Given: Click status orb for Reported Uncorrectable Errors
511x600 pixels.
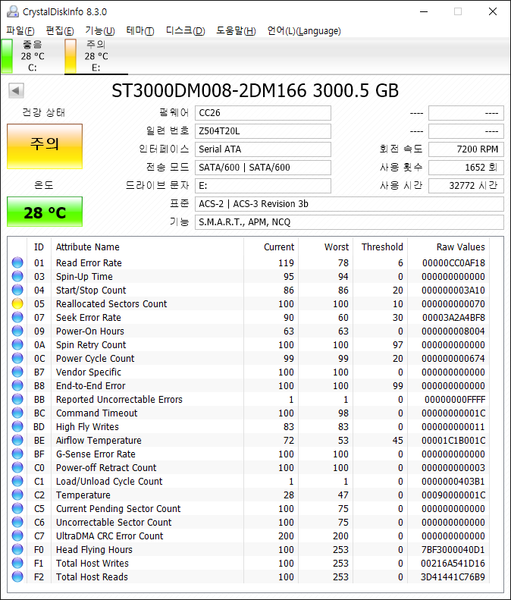Looking at the screenshot, I should tap(17, 399).
